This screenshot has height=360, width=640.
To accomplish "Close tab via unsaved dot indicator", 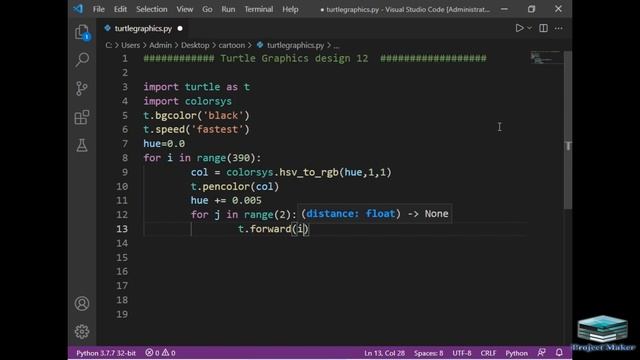I will click(x=180, y=29).
